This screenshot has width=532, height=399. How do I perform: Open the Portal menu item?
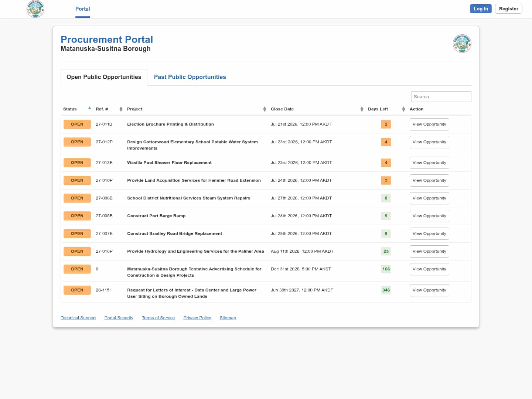coord(83,9)
